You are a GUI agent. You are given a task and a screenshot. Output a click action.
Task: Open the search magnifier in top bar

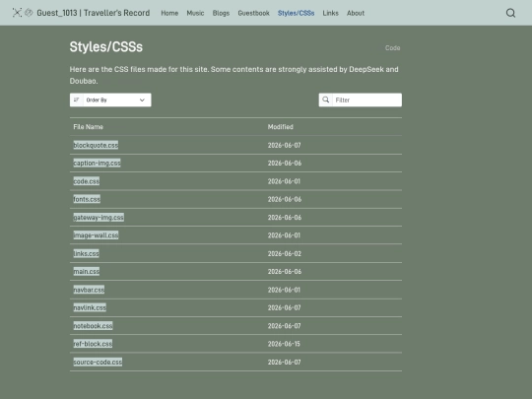510,13
